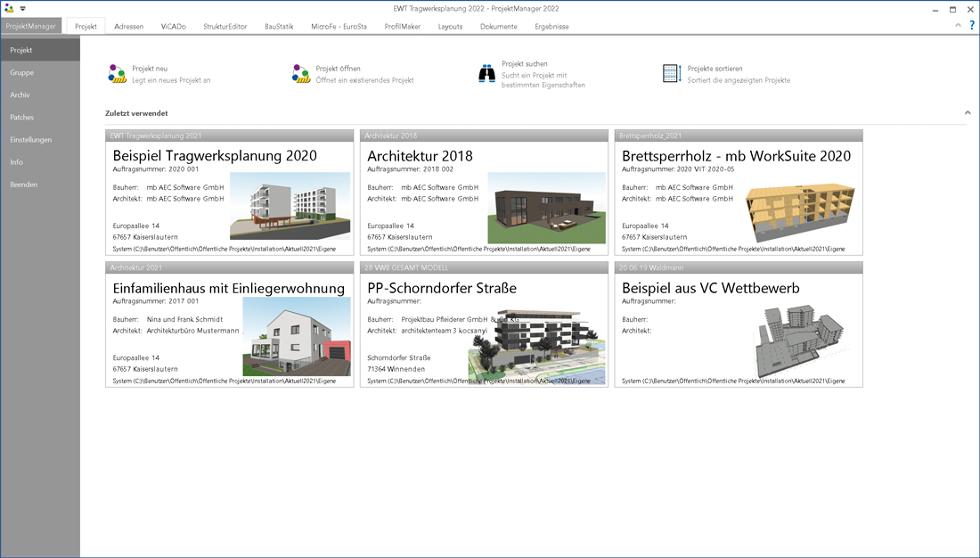Collapse the Zuletzt verwendet section
980x558 pixels.
(968, 112)
